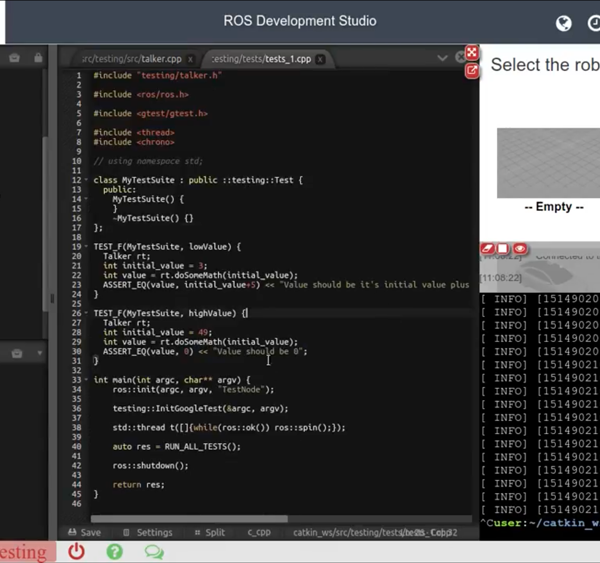The width and height of the screenshot is (600, 563).
Task: Toggle the red eye visibility icon
Action: point(520,249)
